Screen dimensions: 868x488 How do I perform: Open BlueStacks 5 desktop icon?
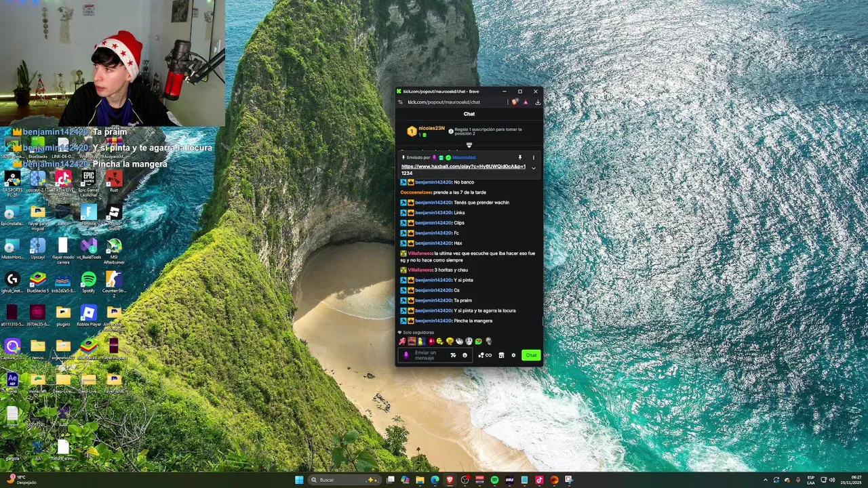[x=37, y=282]
